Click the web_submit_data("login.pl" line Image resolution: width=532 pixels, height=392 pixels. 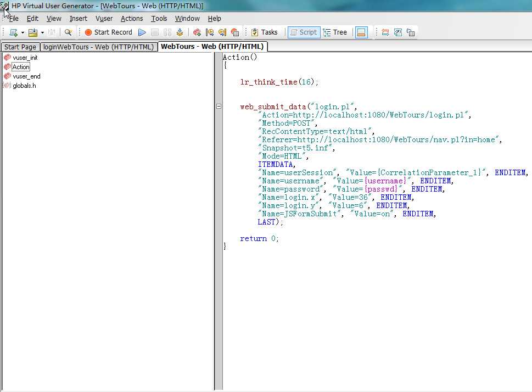click(x=298, y=107)
